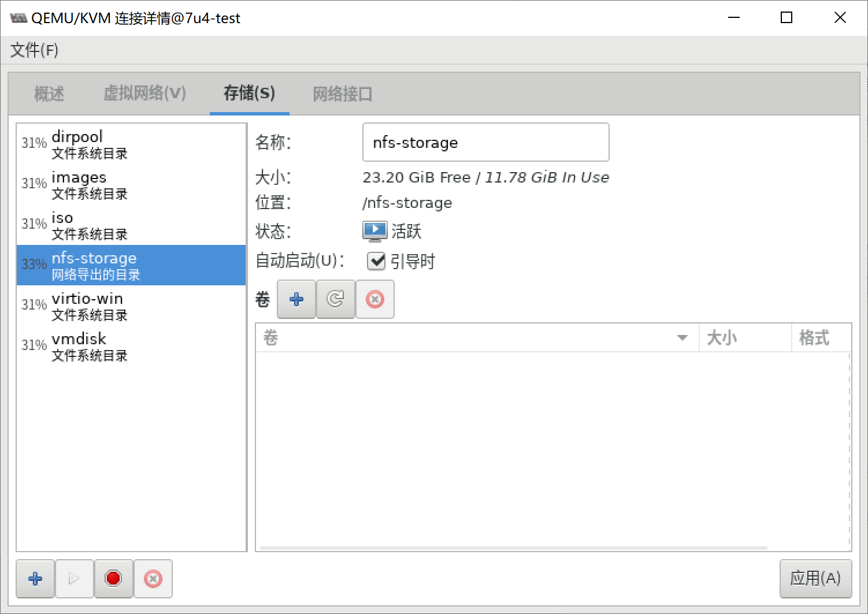Click the active state monitor icon

pyautogui.click(x=374, y=232)
